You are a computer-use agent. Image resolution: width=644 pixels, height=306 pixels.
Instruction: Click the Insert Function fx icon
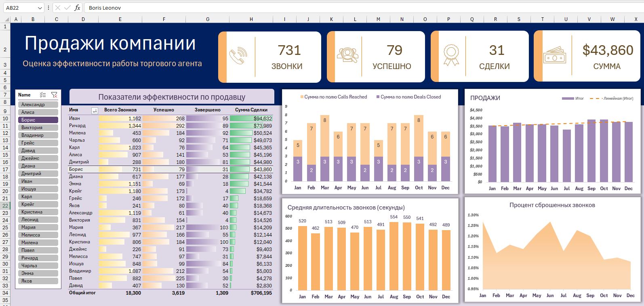tap(77, 8)
